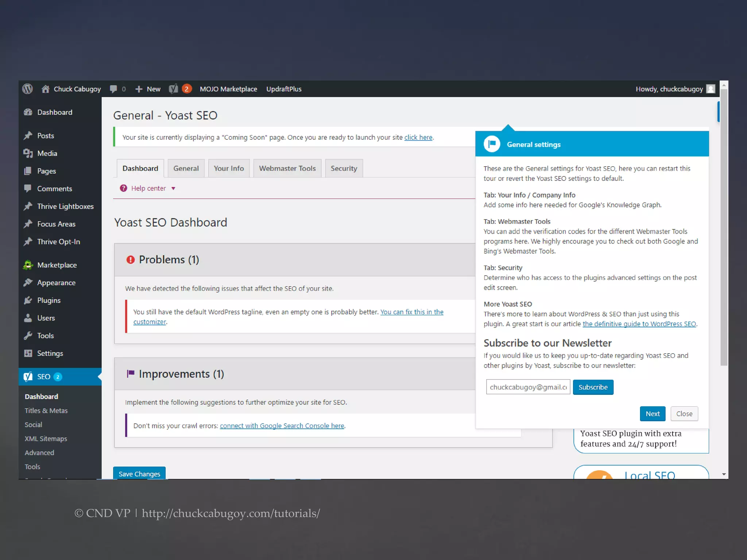Screen dimensions: 747x560
Task: Click the Posts pushpin icon
Action: 28,136
